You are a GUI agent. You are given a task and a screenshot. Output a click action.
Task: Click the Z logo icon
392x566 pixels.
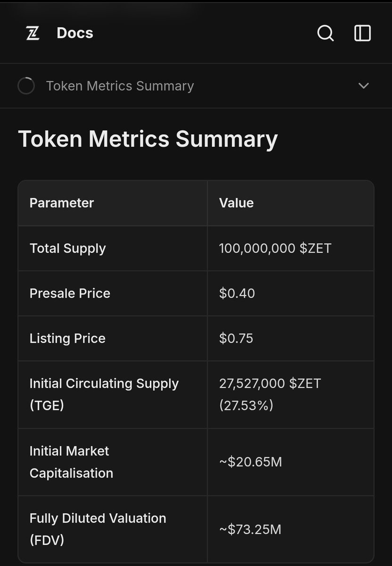(x=33, y=33)
